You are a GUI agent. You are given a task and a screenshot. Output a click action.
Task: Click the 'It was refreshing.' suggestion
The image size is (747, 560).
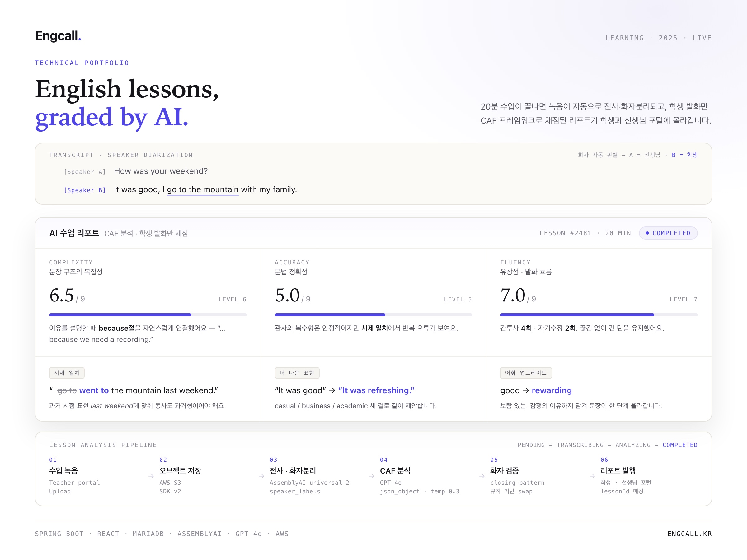tap(376, 390)
